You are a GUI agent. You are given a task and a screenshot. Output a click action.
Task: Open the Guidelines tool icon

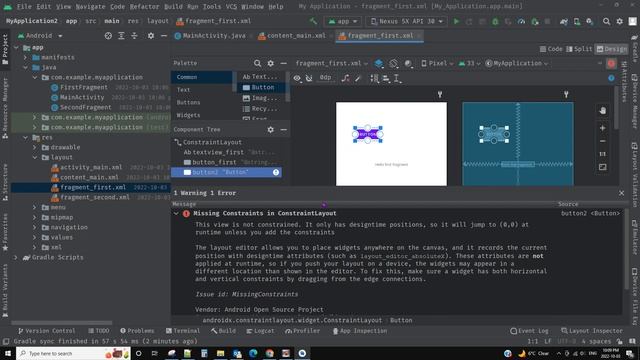[397, 78]
